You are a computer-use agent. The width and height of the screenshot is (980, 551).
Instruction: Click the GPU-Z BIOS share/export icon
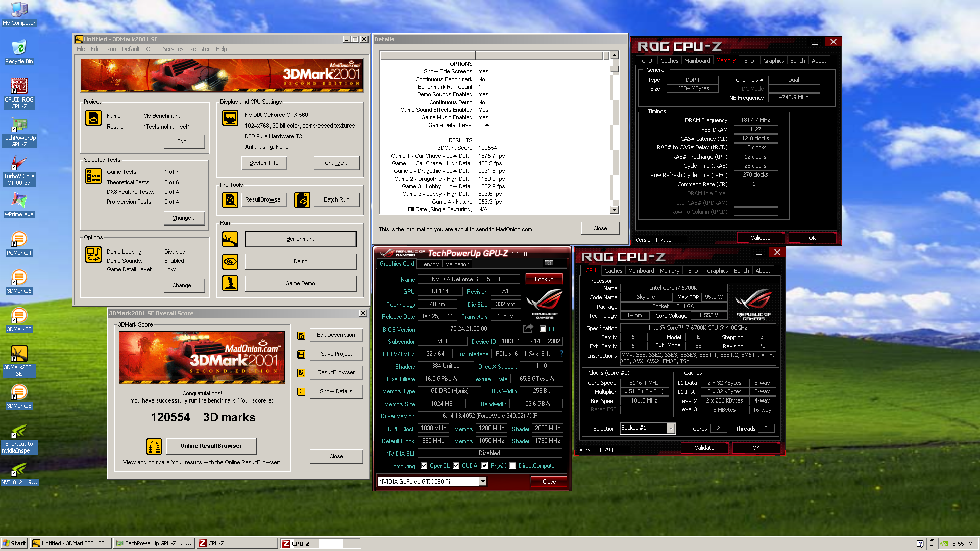[528, 329]
